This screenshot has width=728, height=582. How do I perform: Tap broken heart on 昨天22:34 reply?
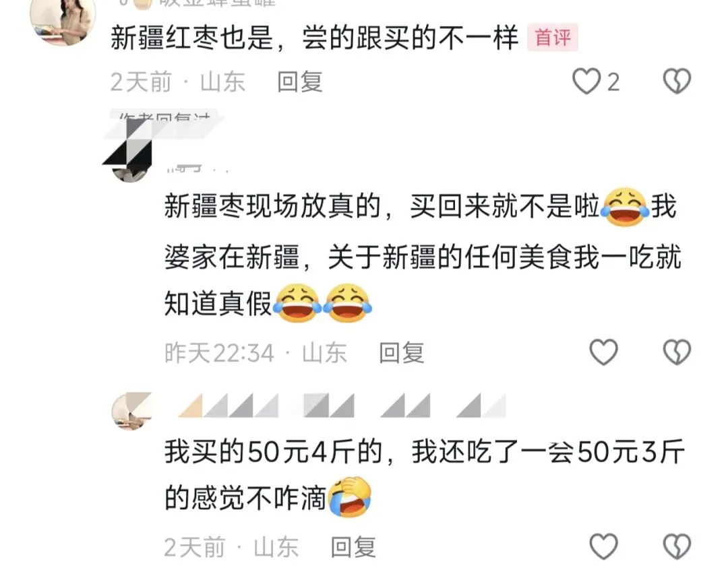[x=677, y=352]
